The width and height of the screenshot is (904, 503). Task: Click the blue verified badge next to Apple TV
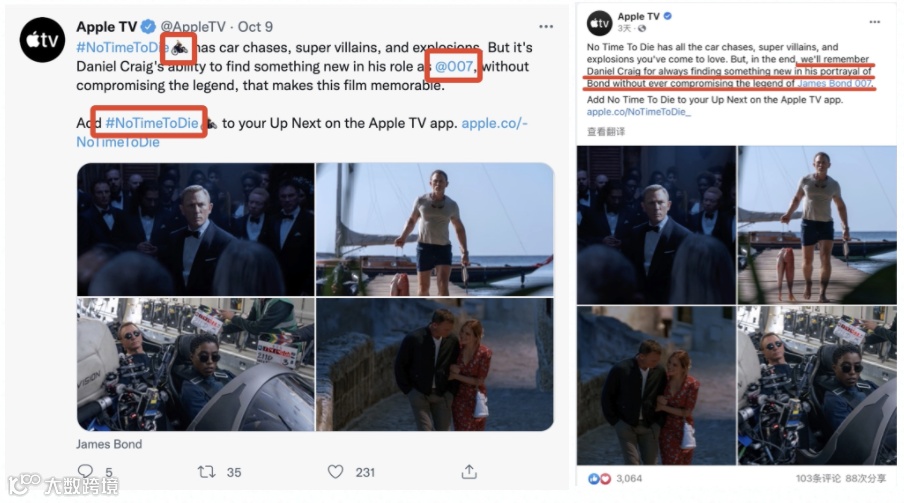(148, 27)
